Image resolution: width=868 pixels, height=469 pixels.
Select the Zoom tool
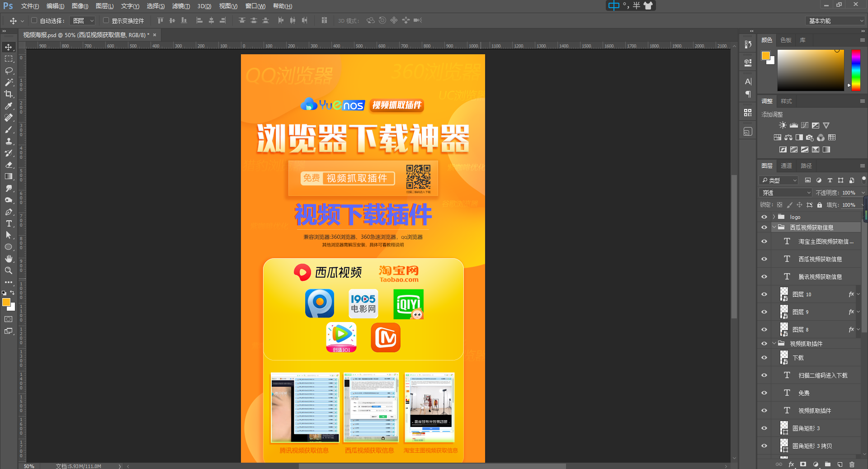pyautogui.click(x=9, y=270)
